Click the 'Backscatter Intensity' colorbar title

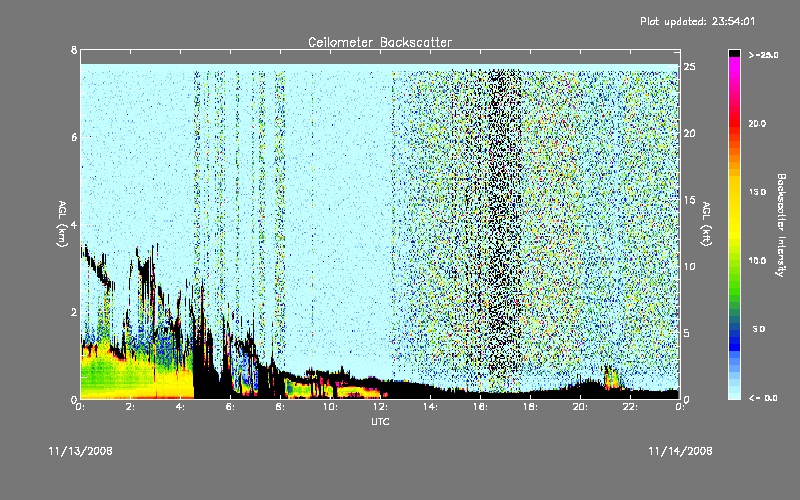click(781, 225)
